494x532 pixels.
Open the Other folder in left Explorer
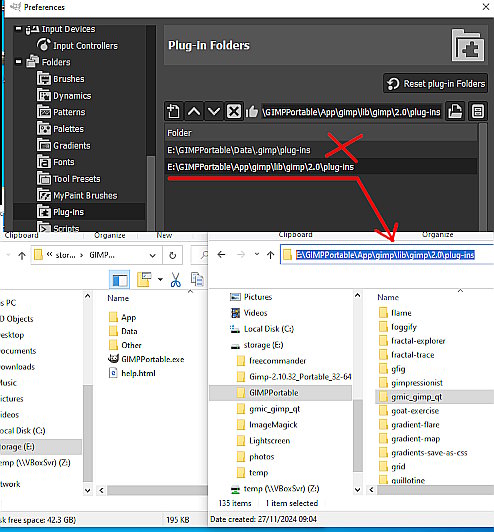point(125,345)
